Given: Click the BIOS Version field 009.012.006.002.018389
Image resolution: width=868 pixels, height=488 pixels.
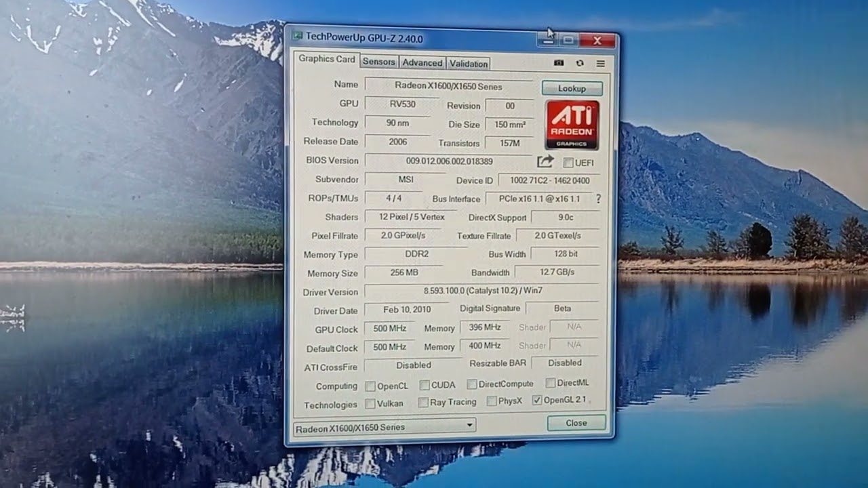Looking at the screenshot, I should (449, 161).
